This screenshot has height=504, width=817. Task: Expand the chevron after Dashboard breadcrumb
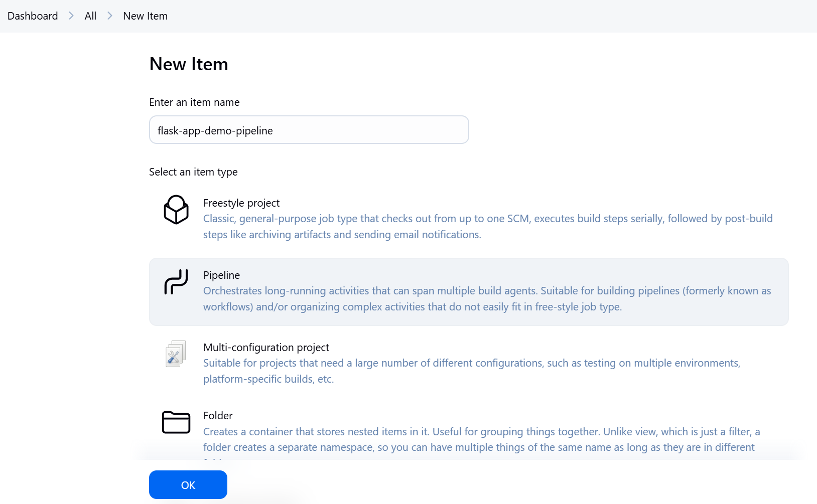[71, 16]
